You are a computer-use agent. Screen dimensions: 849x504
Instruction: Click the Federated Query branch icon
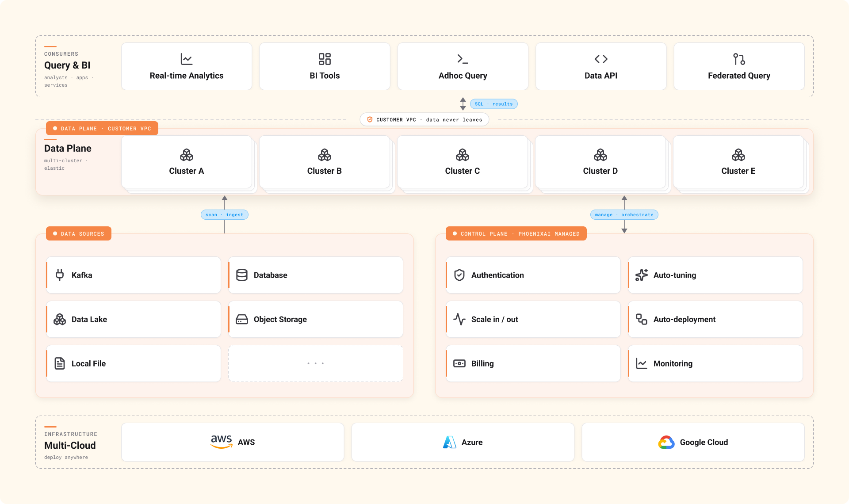pyautogui.click(x=739, y=59)
